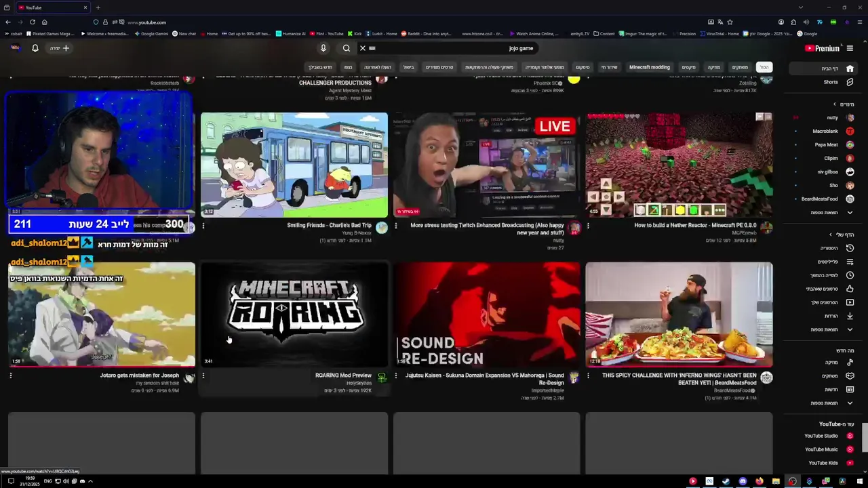Image resolution: width=868 pixels, height=488 pixels.
Task: Open options menu for Twitch stress testing video
Action: click(x=396, y=226)
